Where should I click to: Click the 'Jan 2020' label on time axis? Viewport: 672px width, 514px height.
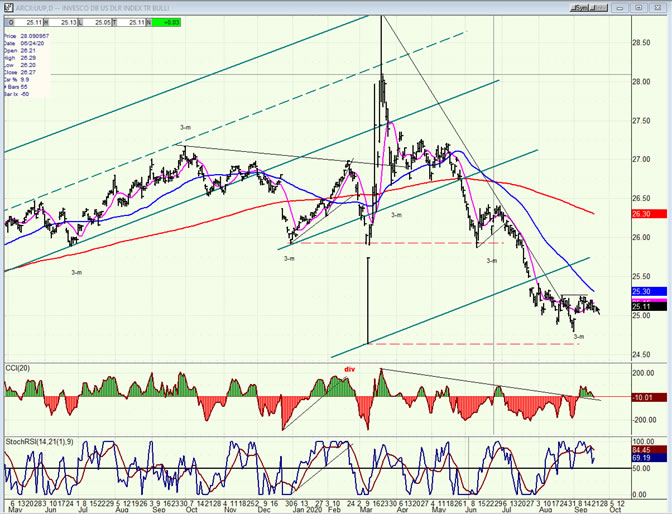tap(306, 510)
